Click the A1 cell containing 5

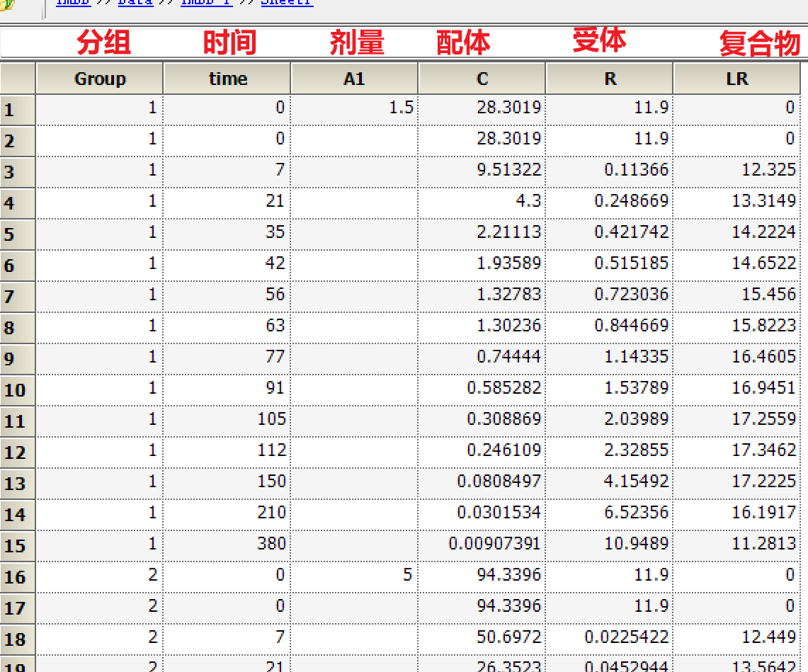tap(355, 575)
